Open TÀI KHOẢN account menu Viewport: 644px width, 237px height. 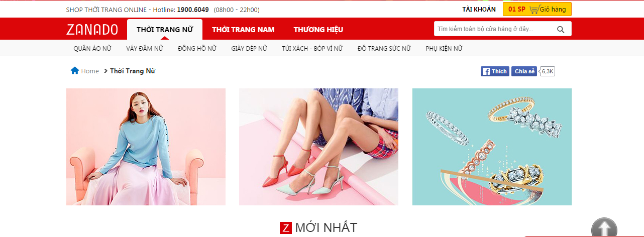pyautogui.click(x=479, y=9)
